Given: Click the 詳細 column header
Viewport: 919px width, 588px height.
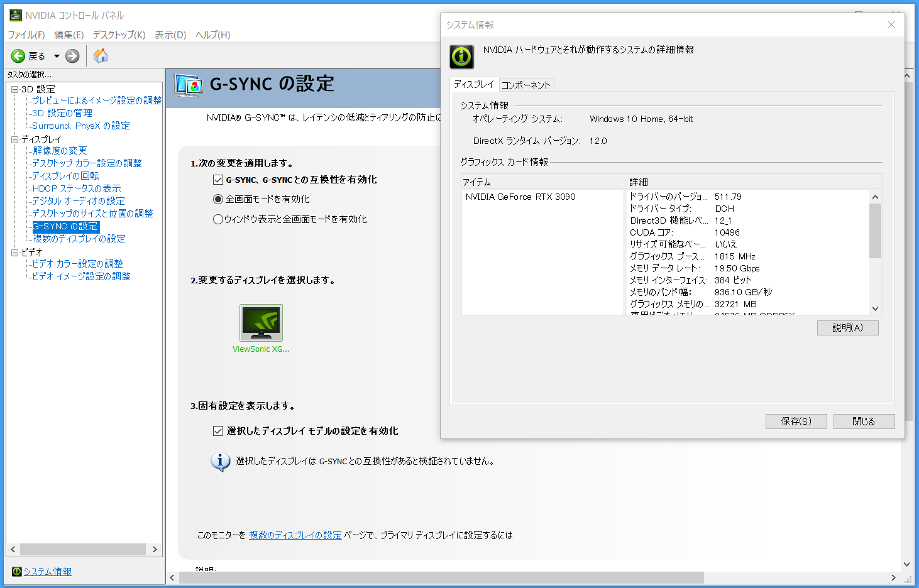Looking at the screenshot, I should coord(755,182).
